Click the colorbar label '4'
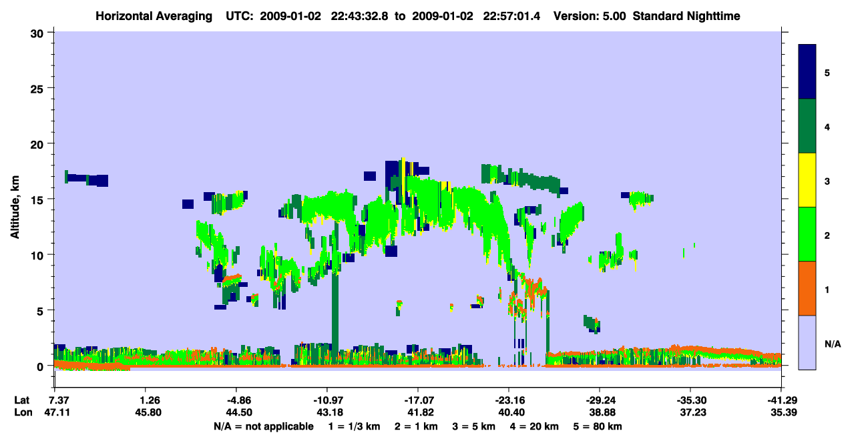This screenshot has width=868, height=445. tap(827, 126)
